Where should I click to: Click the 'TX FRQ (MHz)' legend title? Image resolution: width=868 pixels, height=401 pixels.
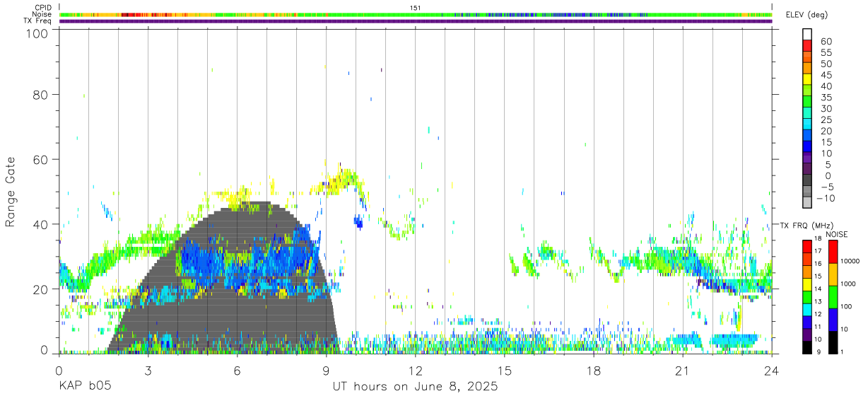point(805,225)
